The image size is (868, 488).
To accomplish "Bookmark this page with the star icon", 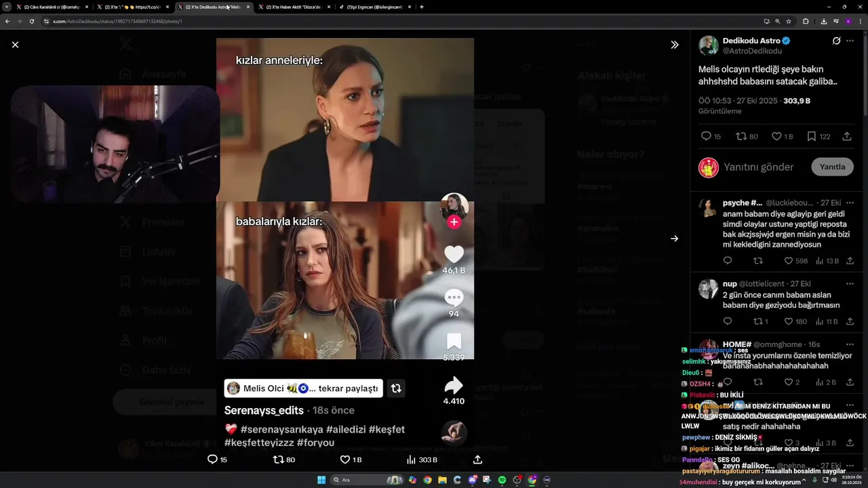I will click(x=788, y=21).
